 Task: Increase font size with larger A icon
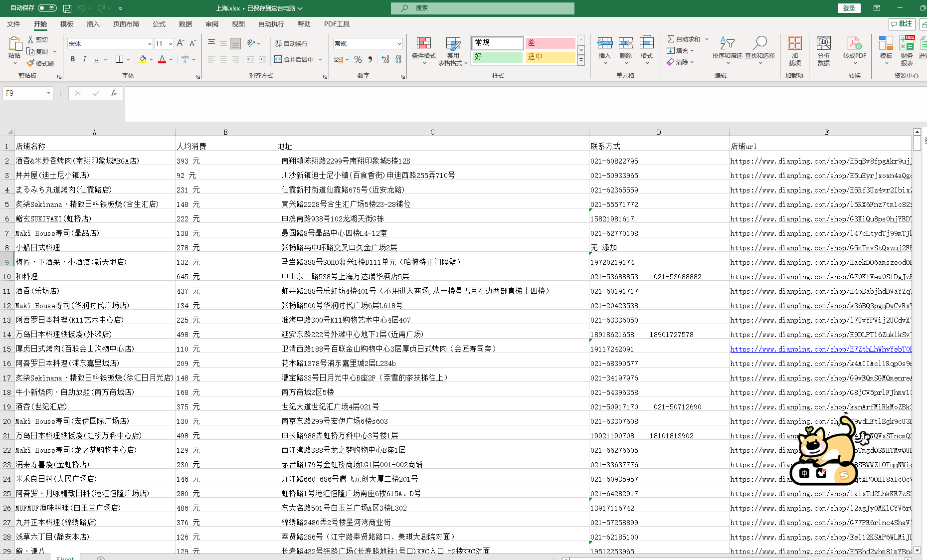tap(181, 43)
